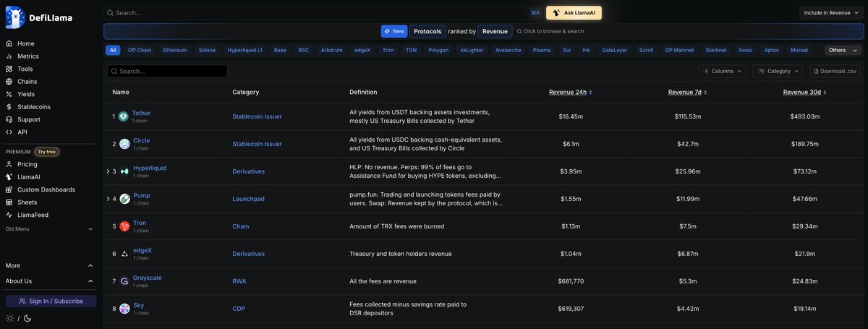The image size is (868, 329).
Task: Download the table as .csv
Action: 835,71
